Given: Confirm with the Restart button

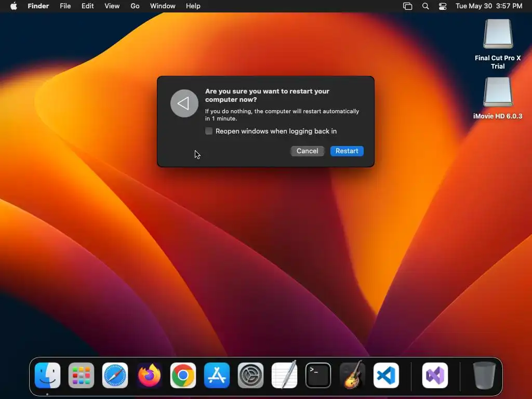Looking at the screenshot, I should pyautogui.click(x=347, y=151).
